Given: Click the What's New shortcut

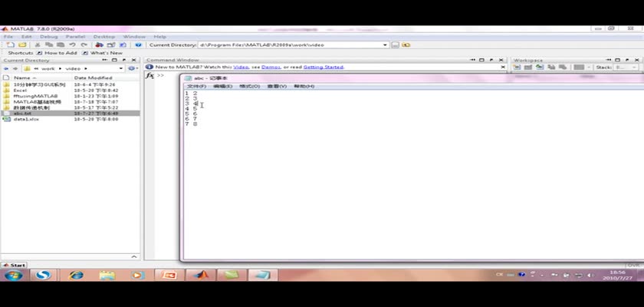Looking at the screenshot, I should [x=102, y=53].
